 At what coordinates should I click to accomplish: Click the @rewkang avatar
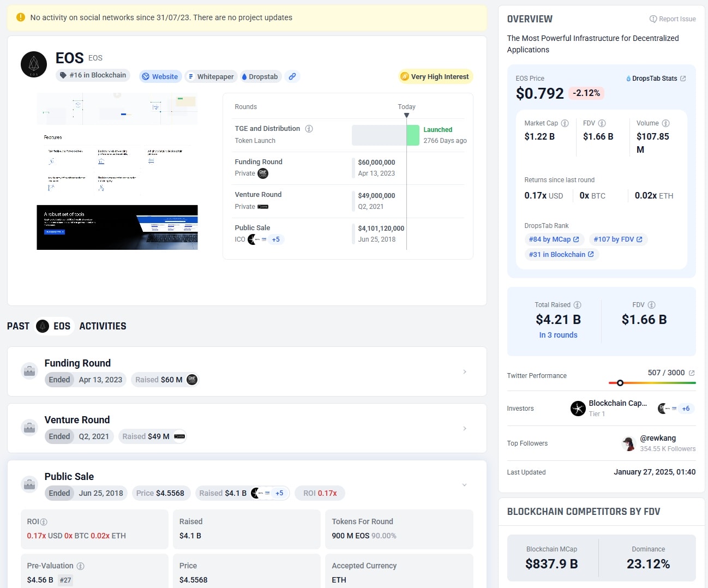tap(629, 443)
